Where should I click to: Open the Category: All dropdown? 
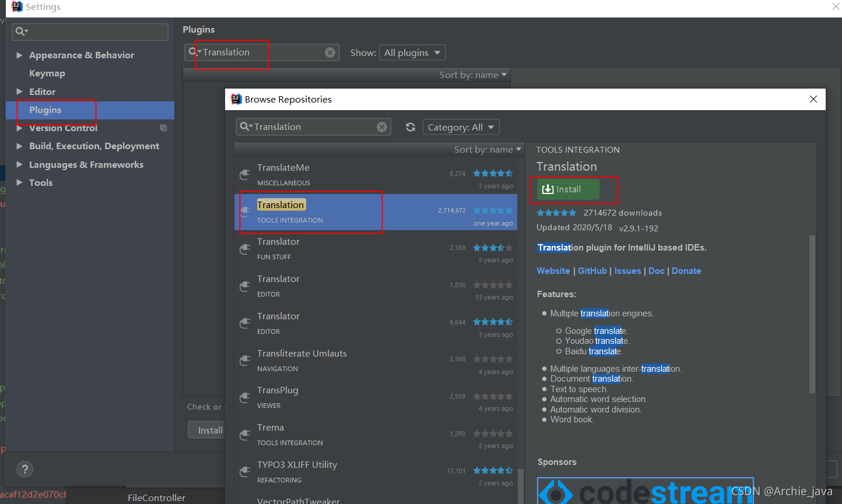click(x=461, y=127)
